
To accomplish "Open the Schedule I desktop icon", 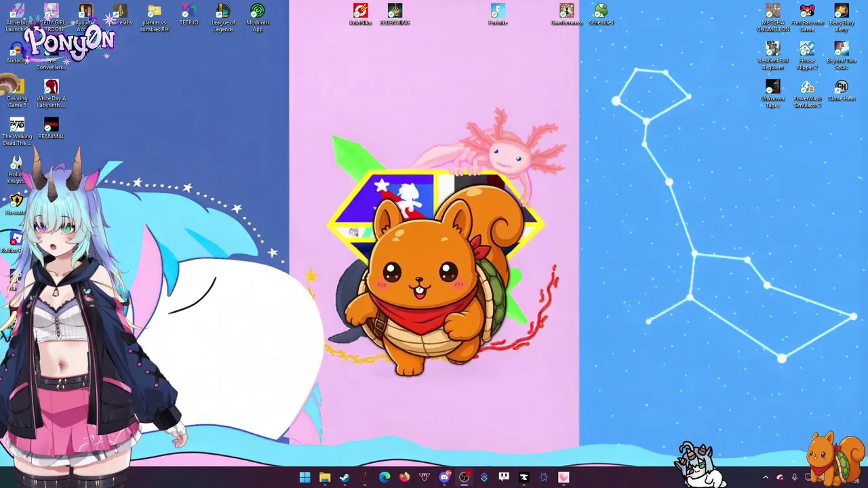I will [601, 15].
